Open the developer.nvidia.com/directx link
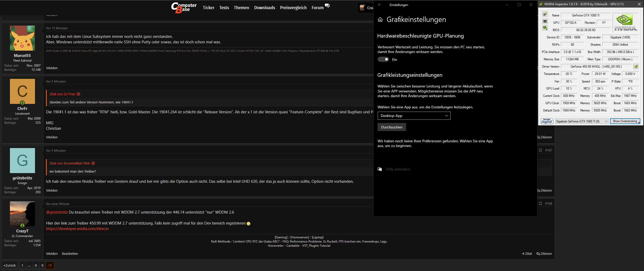 [77, 229]
